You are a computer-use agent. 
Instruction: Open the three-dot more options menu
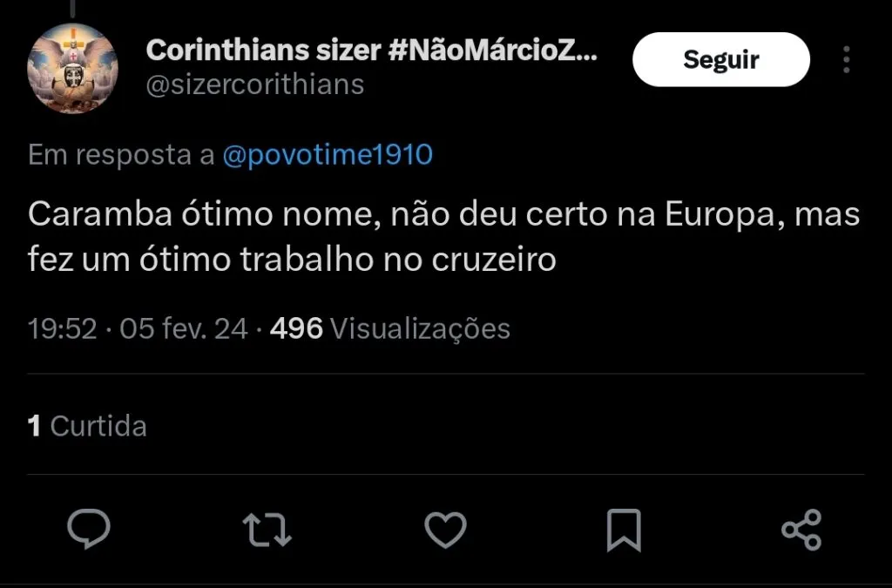846,59
